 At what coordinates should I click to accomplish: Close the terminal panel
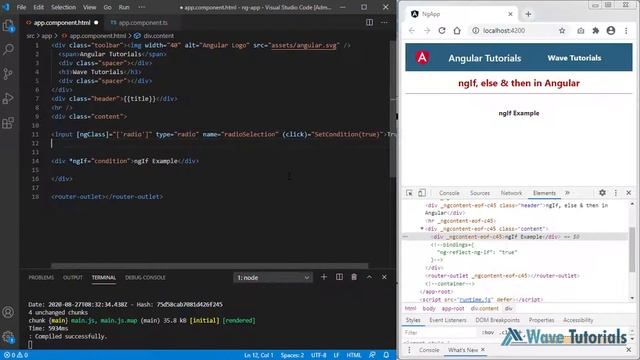384,277
